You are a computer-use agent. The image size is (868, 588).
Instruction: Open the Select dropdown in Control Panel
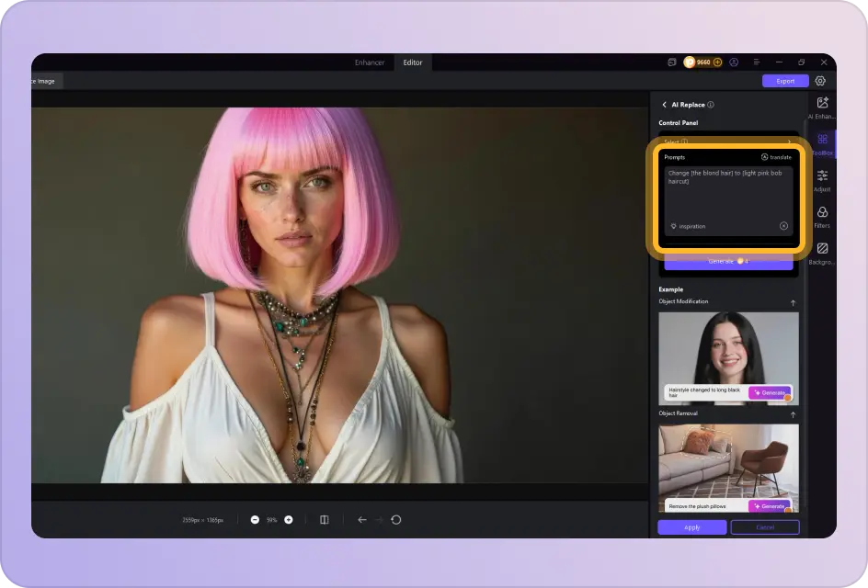coord(728,142)
